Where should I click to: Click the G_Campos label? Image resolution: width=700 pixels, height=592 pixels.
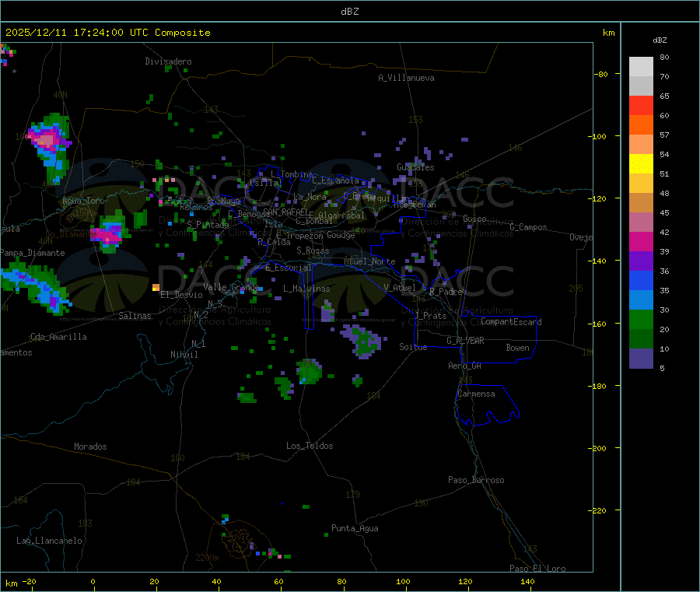pyautogui.click(x=528, y=227)
